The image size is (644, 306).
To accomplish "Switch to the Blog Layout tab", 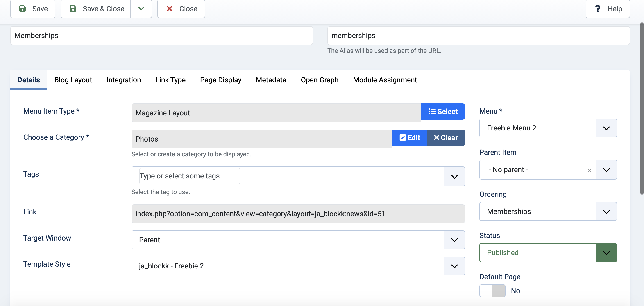I will point(73,80).
